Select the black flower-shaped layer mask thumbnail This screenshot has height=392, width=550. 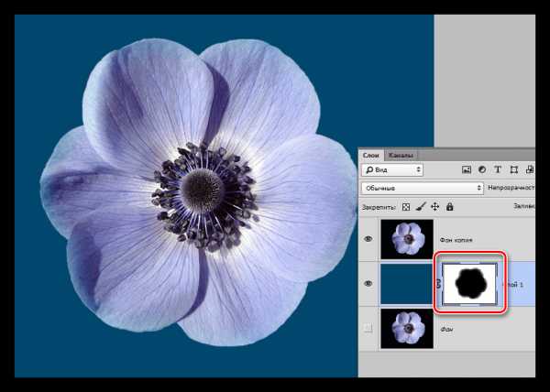[x=469, y=283]
